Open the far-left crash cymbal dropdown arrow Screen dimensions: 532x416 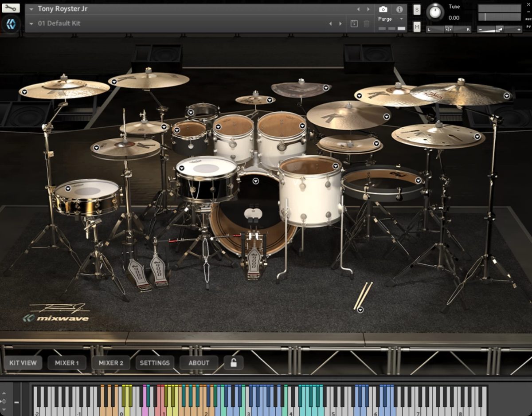[24, 92]
